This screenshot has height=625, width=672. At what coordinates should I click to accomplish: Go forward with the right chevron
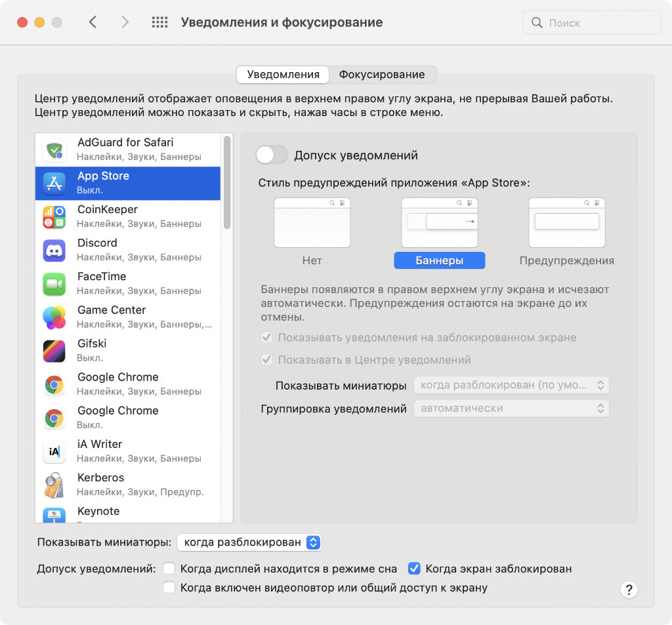click(125, 22)
